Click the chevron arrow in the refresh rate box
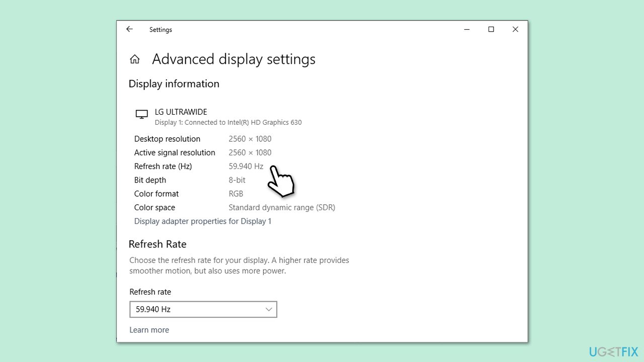The height and width of the screenshot is (362, 644). [x=269, y=309]
